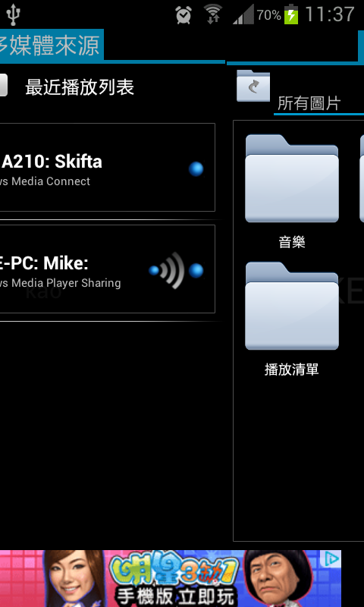
Task: Tap the alarm clock status icon
Action: (184, 15)
